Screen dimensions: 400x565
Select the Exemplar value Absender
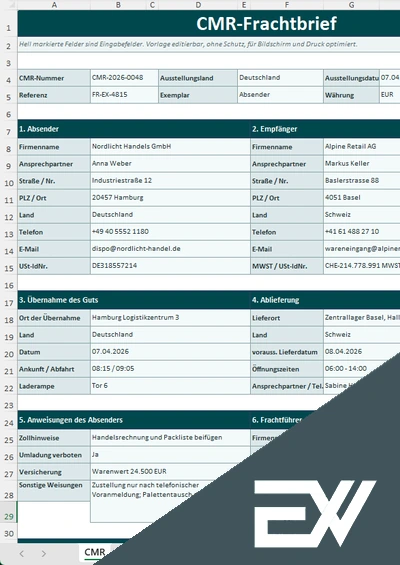(x=280, y=95)
